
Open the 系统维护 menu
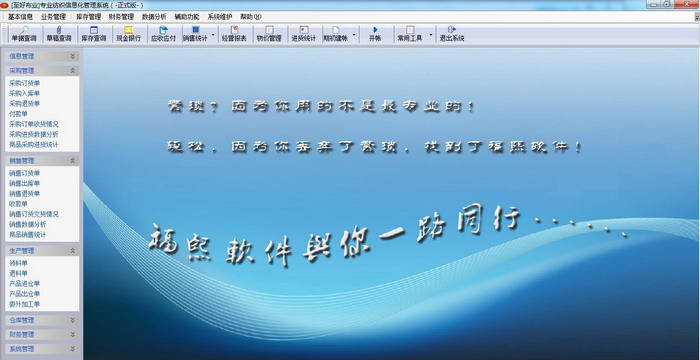(x=220, y=17)
